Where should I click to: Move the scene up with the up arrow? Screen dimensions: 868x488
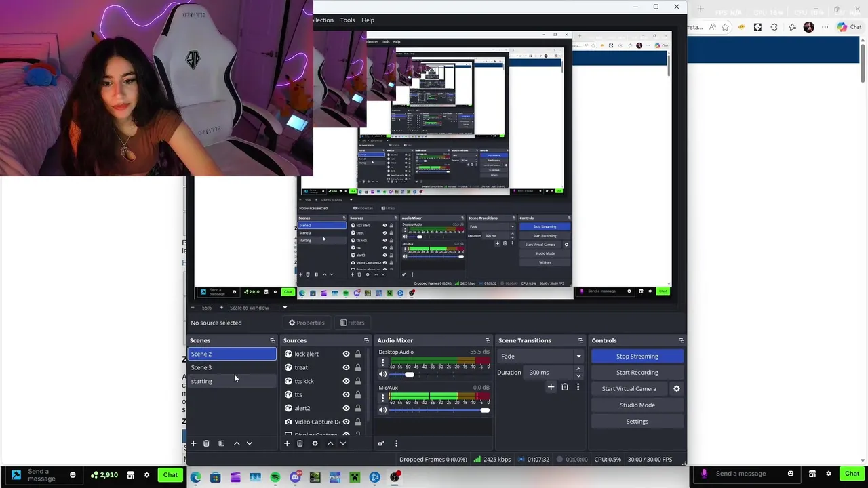tap(237, 443)
